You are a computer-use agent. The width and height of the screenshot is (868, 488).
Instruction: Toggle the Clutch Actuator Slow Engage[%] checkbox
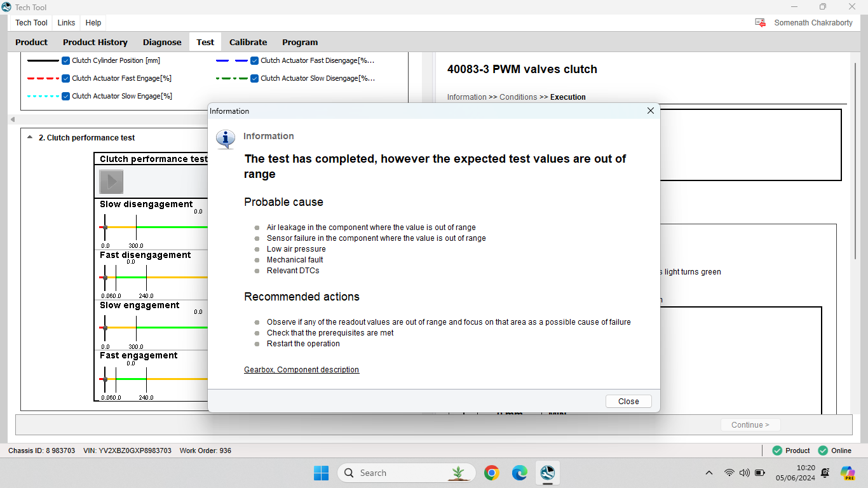pos(65,96)
